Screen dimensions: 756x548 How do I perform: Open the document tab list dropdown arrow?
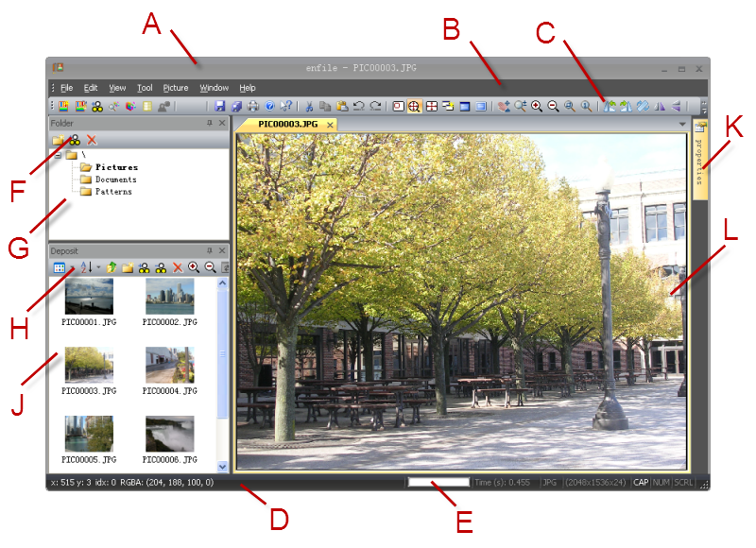tap(681, 124)
